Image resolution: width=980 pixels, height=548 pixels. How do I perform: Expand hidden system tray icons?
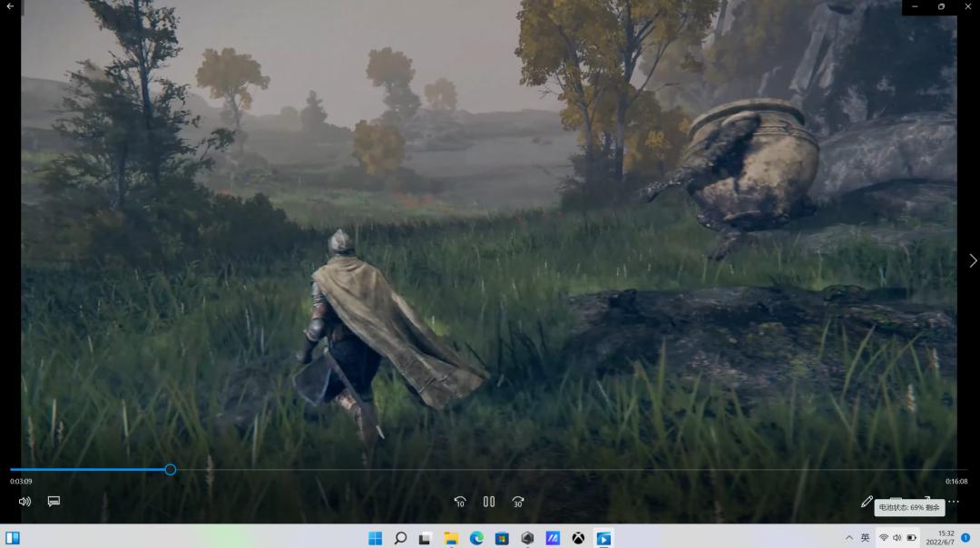[x=848, y=538]
